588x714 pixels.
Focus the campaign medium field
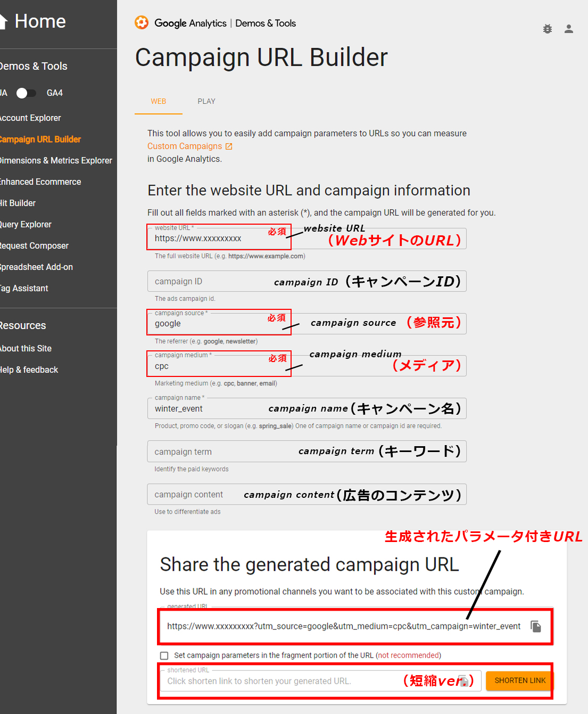[x=307, y=366]
